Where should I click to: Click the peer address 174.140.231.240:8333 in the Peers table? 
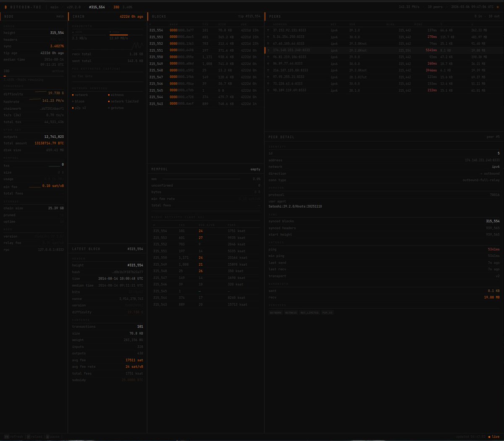click(x=291, y=50)
